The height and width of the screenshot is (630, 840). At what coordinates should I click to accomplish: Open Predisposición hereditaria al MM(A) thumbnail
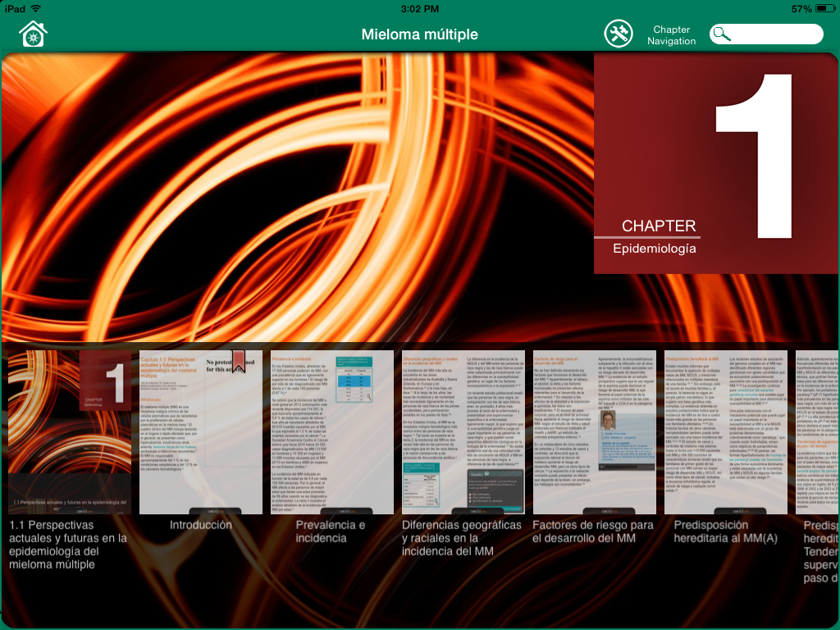pos(726,431)
